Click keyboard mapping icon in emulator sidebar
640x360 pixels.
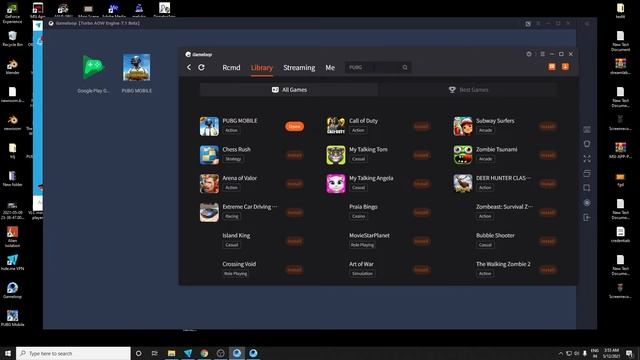(587, 130)
